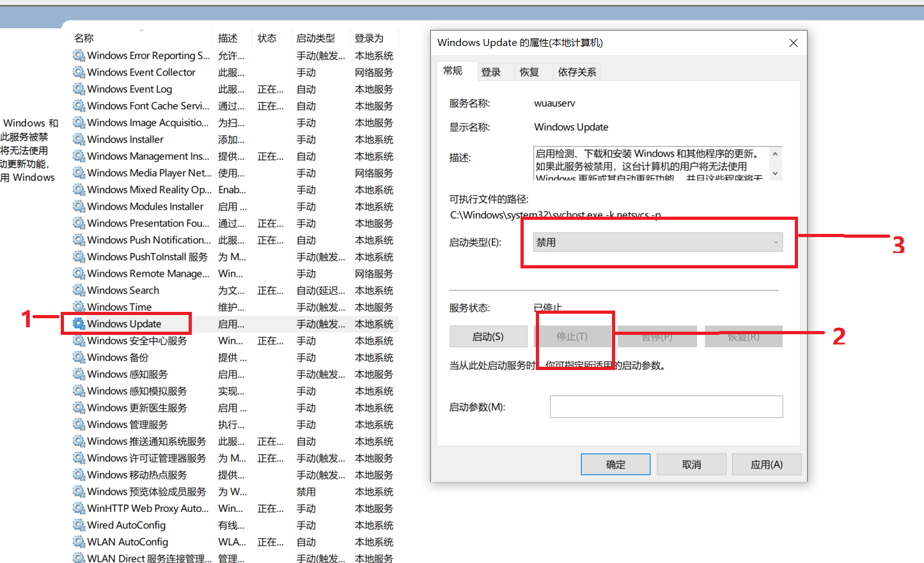Click gear icon beside Windows Event Collector
This screenshot has height=563, width=924.
coord(79,72)
